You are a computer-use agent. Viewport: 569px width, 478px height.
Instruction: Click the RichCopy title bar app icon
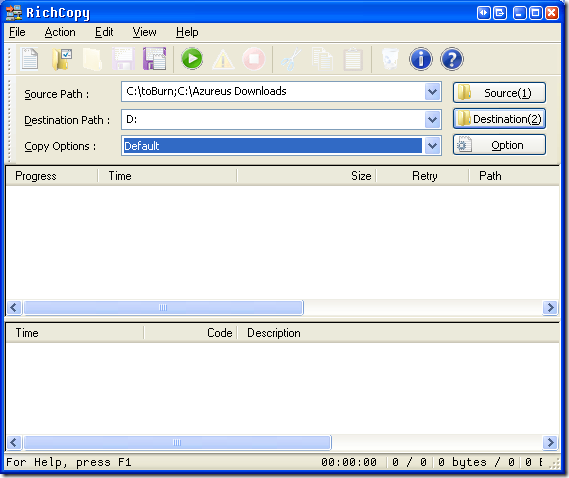coord(14,13)
